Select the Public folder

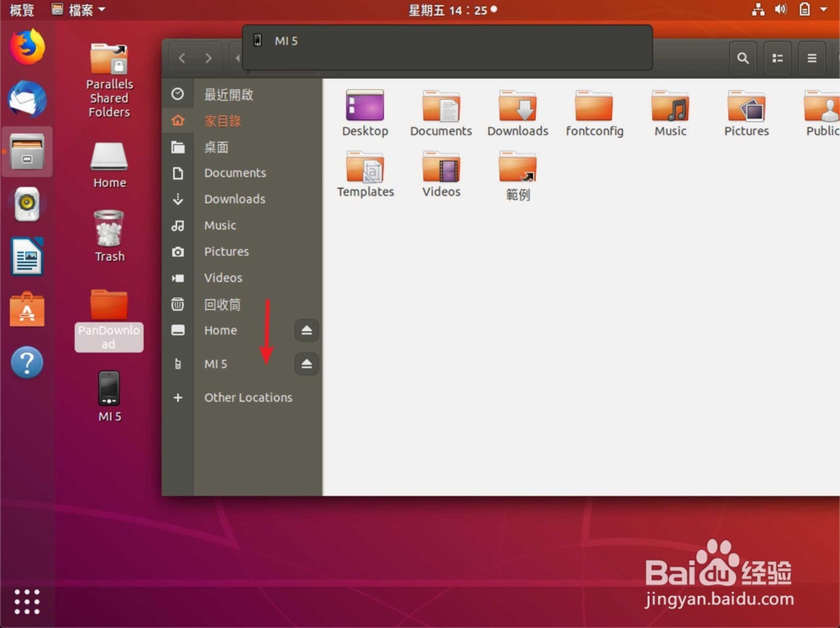tap(822, 113)
